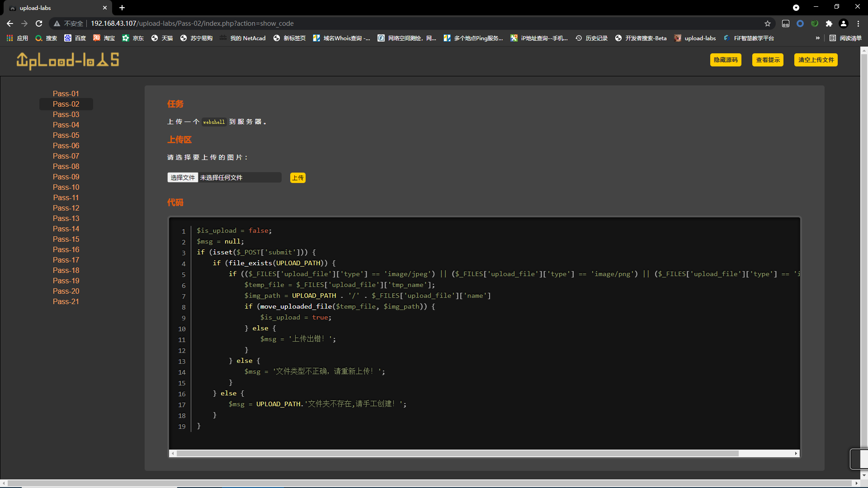Screen dimensions: 868x488
Task: Open a new browser tab
Action: pyautogui.click(x=122, y=8)
